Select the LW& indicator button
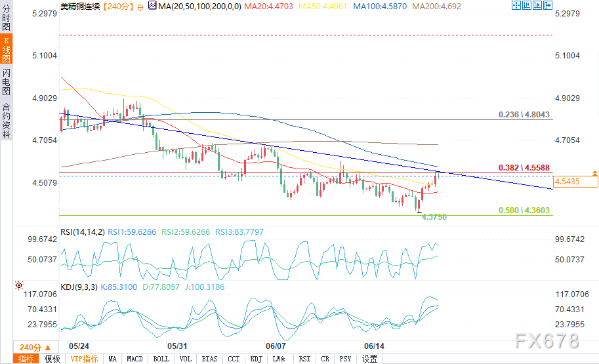599x364 pixels. click(x=279, y=359)
